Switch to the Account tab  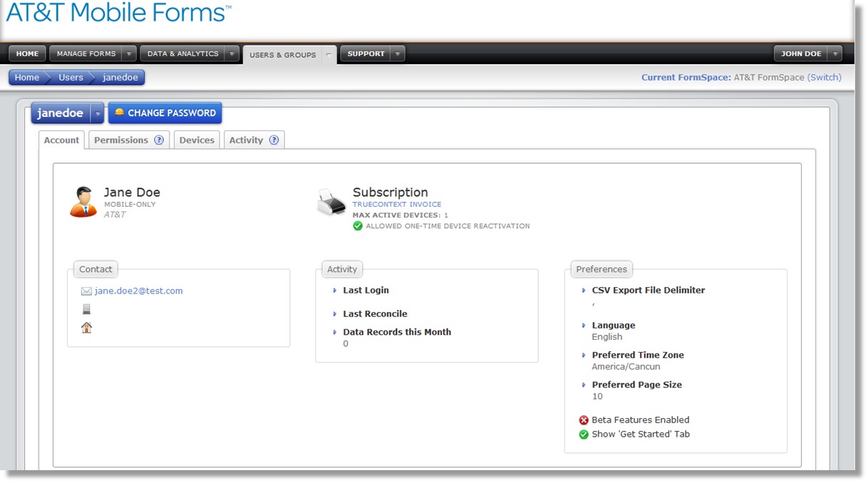pyautogui.click(x=61, y=140)
